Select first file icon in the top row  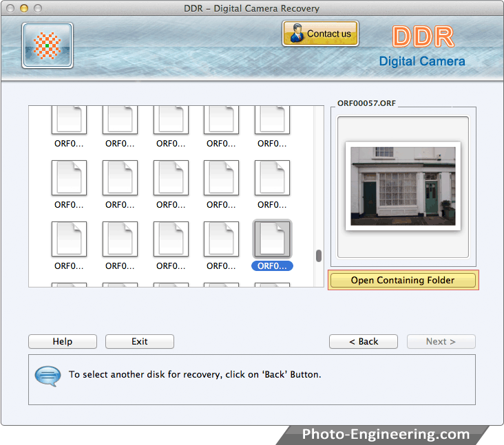tap(69, 120)
